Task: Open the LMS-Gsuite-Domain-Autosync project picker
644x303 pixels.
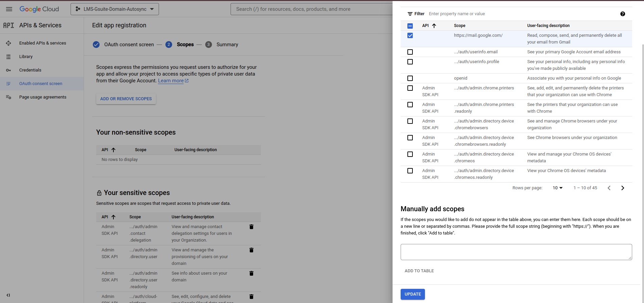Action: 115,9
